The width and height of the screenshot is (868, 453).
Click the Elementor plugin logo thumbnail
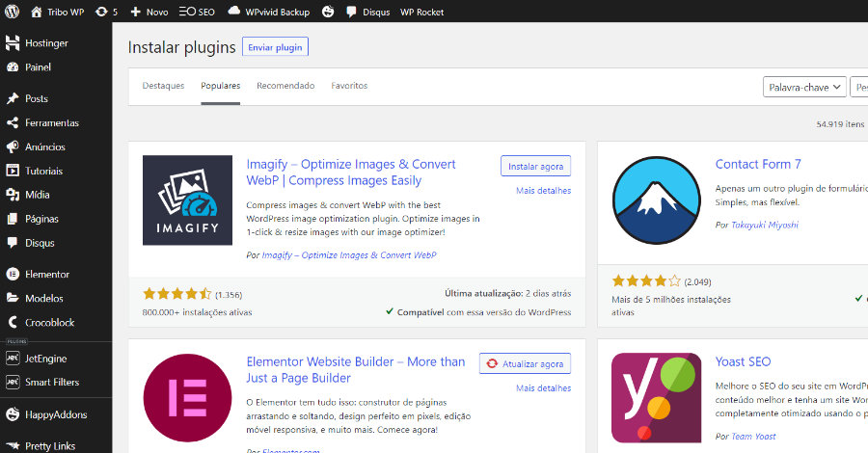pos(188,398)
